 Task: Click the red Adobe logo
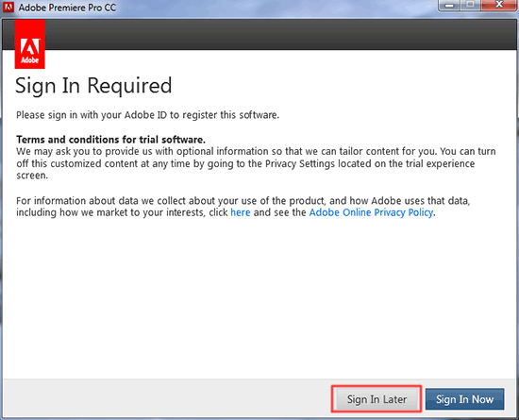30,44
